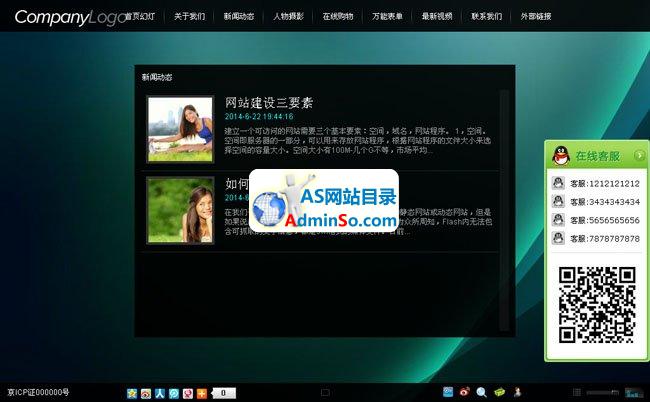
Task: Share to QQ Zone with the star icon
Action: 132,393
